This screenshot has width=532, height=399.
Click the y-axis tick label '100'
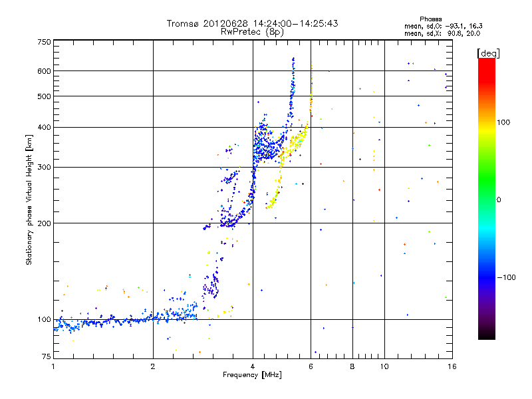[x=44, y=319]
